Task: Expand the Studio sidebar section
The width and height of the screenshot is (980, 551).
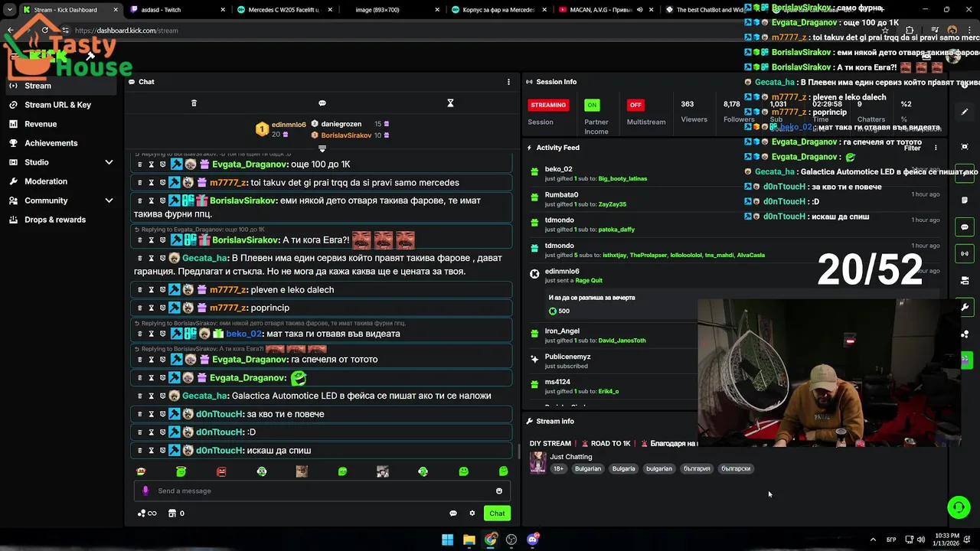Action: [109, 162]
